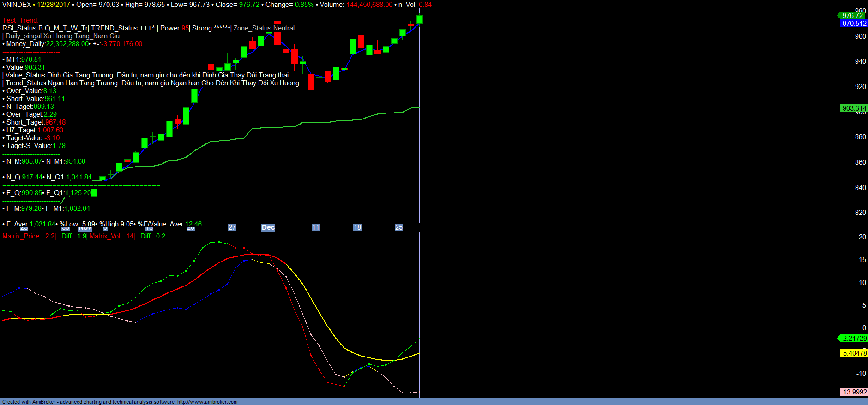Click the last green candle at chart's right edge
Viewport: 868px width, 405px height.
tap(419, 19)
